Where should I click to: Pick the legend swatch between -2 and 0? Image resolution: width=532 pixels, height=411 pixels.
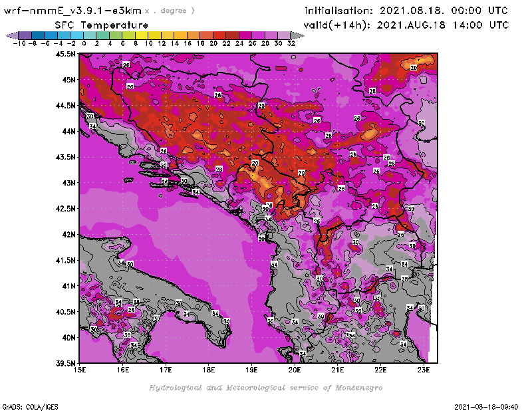pos(76,35)
